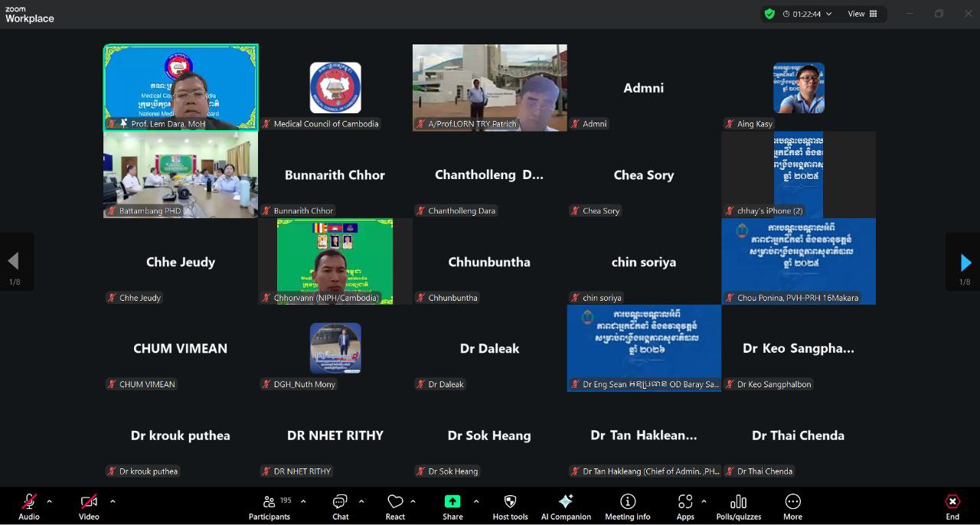The width and height of the screenshot is (980, 525).
Task: Select Battambang PHD video tile
Action: 181,174
